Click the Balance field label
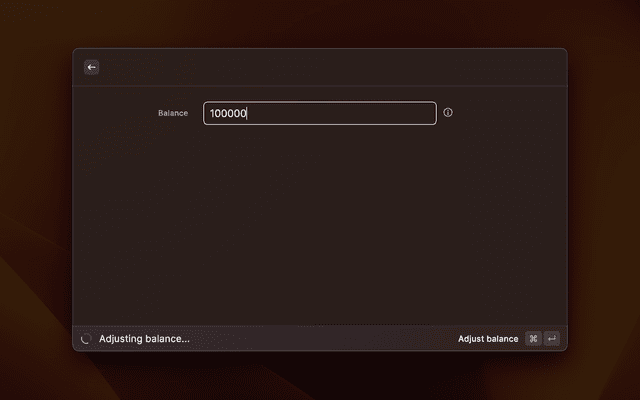 pos(172,113)
